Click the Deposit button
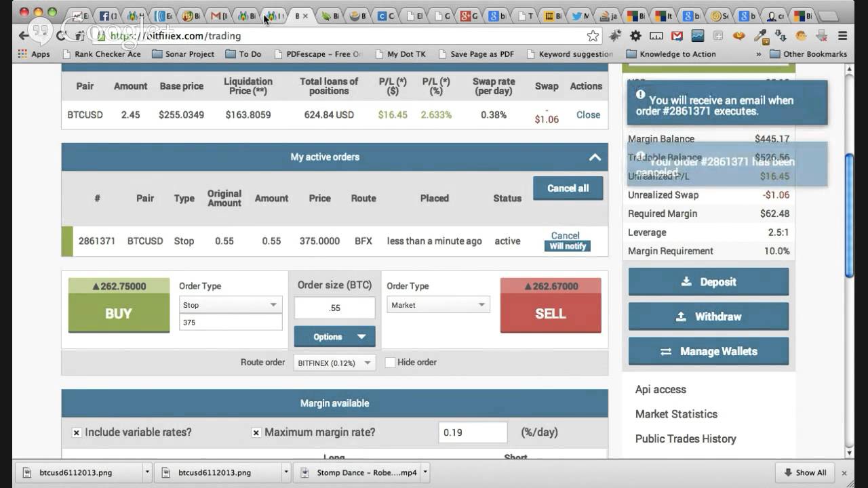This screenshot has width=868, height=488. pos(709,282)
